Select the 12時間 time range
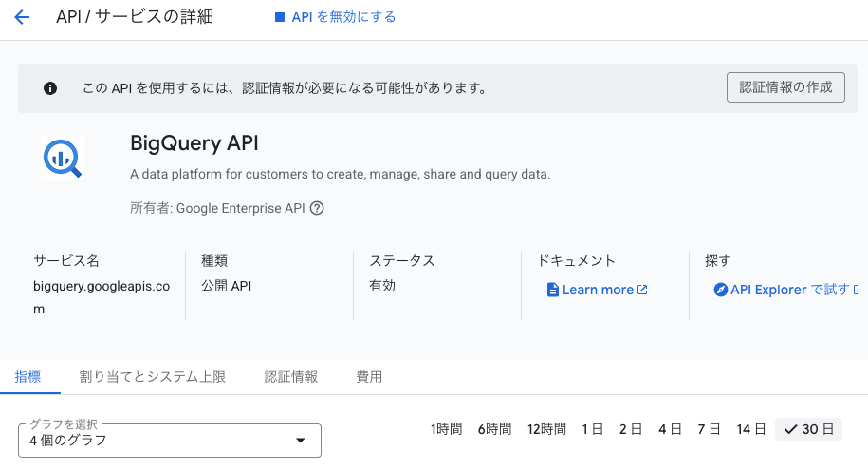 point(546,429)
